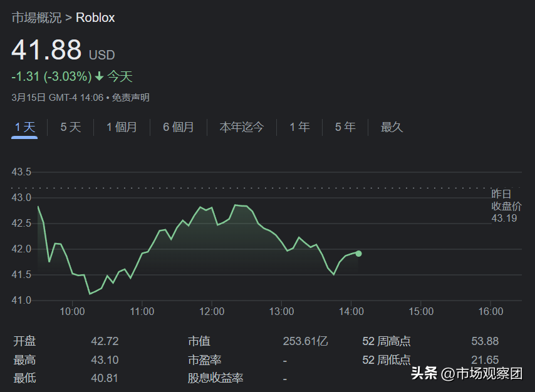Click the current price dot on chart
Image resolution: width=535 pixels, height=392 pixels.
pyautogui.click(x=358, y=254)
